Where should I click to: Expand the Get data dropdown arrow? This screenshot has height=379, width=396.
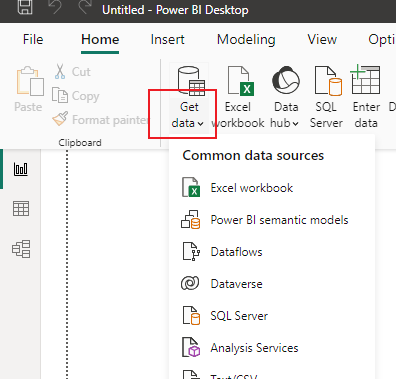pyautogui.click(x=200, y=124)
